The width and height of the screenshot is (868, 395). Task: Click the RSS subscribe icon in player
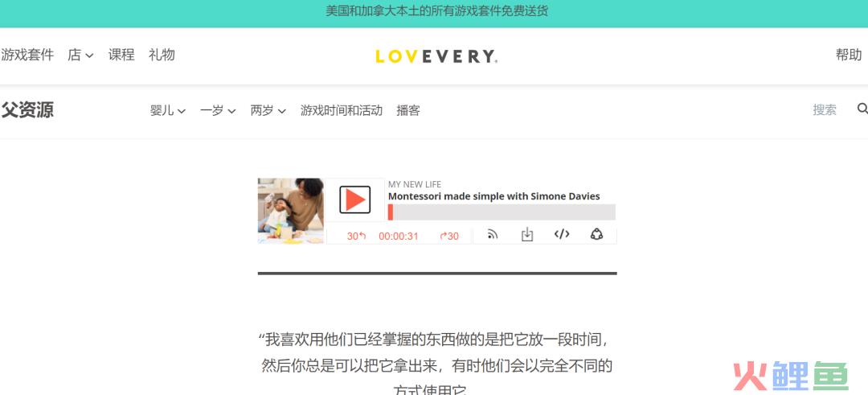click(492, 234)
